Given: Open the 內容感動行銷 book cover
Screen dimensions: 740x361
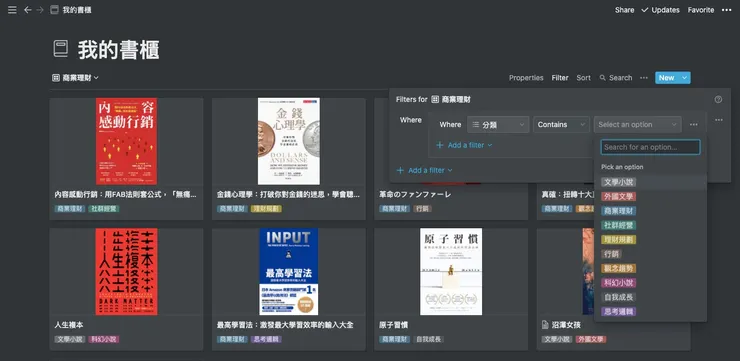Looking at the screenshot, I should (x=126, y=142).
